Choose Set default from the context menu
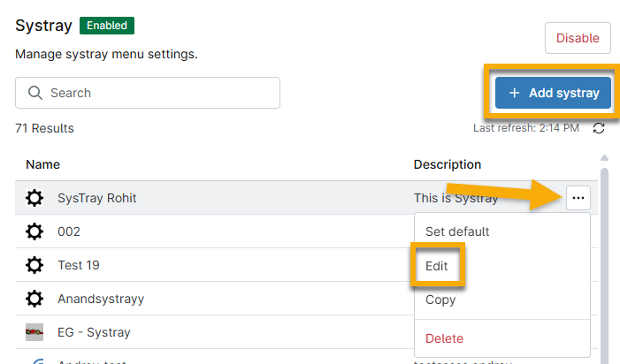Viewport: 620px width, 364px height. [x=457, y=231]
